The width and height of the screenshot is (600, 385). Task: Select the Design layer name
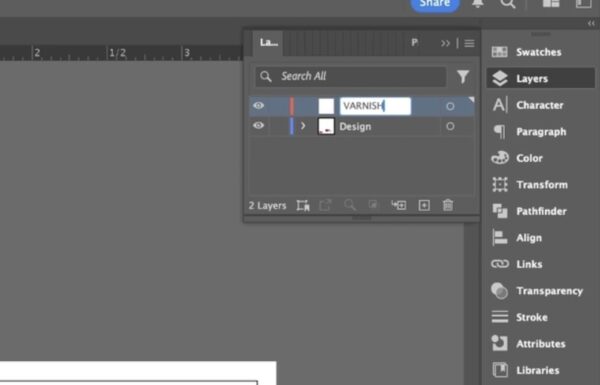click(355, 126)
